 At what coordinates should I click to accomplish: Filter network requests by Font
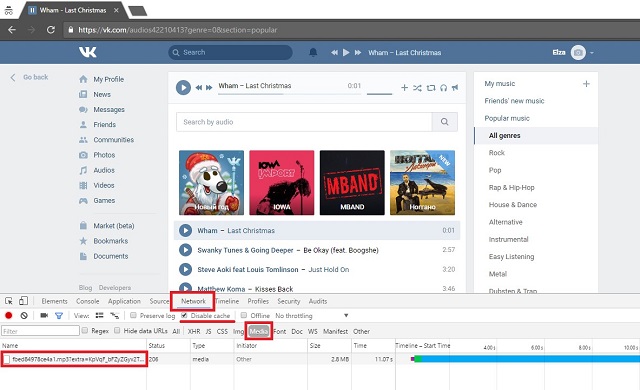(x=280, y=331)
